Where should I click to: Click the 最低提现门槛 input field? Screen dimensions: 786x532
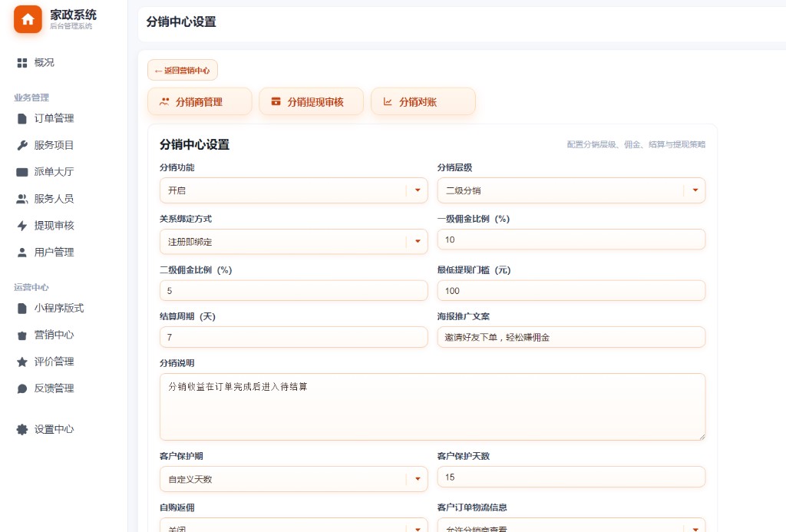[571, 291]
